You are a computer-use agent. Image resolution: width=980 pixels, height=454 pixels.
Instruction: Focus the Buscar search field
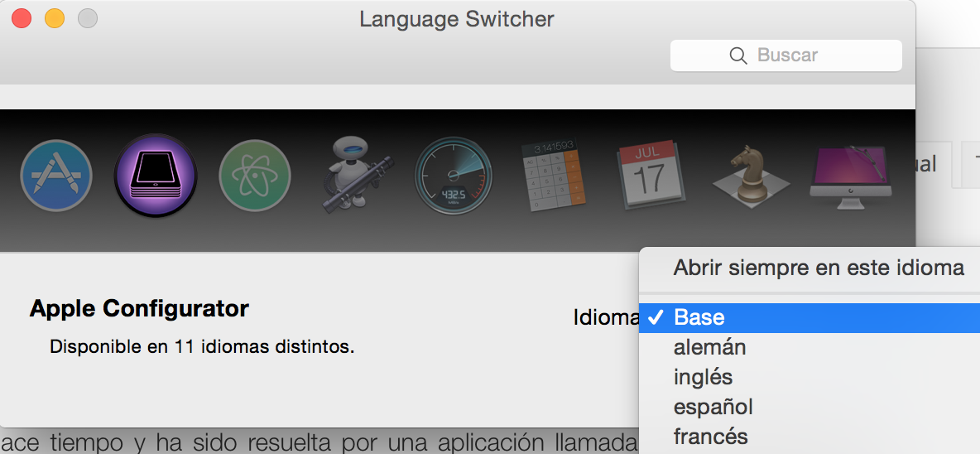(x=786, y=56)
